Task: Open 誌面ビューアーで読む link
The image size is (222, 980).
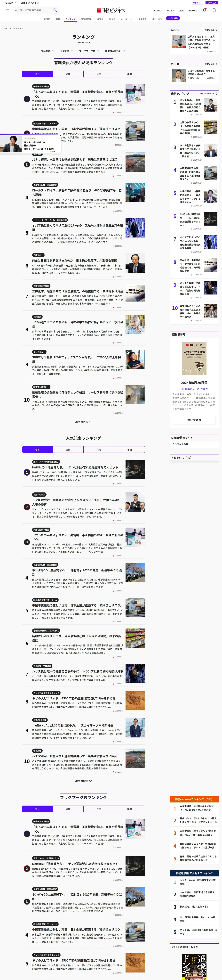Action: coord(196,389)
